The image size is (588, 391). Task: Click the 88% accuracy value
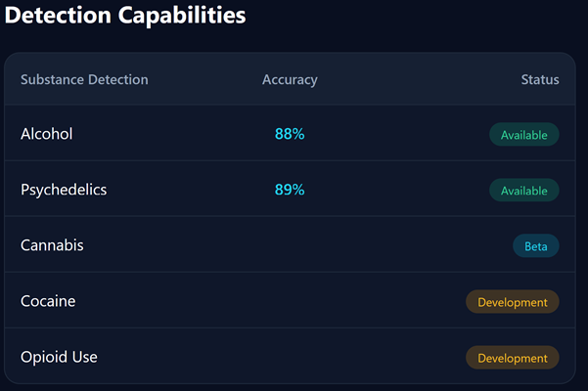pos(290,134)
